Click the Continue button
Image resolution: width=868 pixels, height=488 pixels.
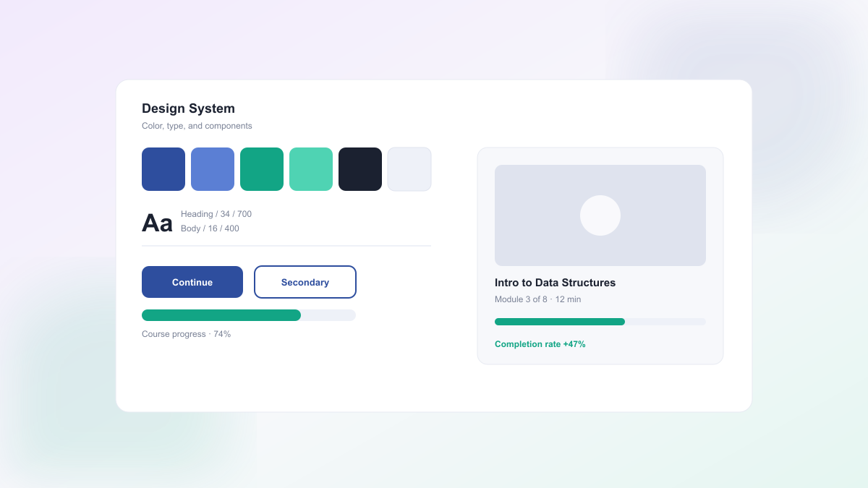pos(192,282)
